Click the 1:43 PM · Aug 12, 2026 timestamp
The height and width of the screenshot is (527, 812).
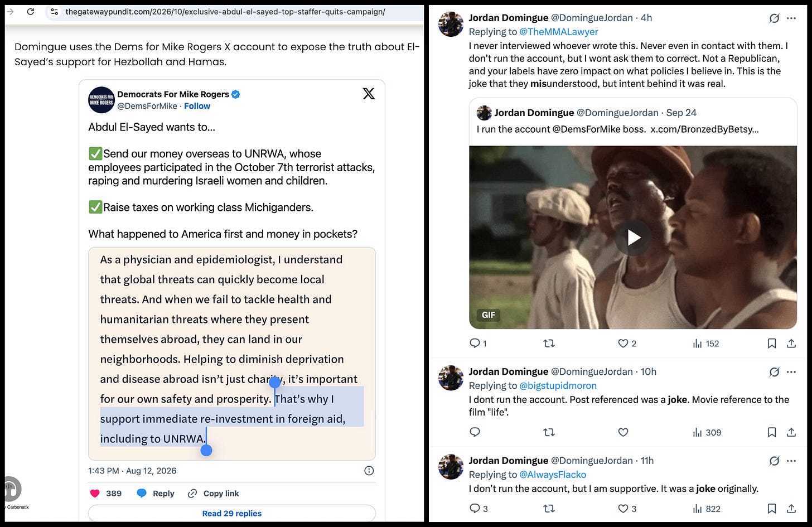(x=132, y=471)
